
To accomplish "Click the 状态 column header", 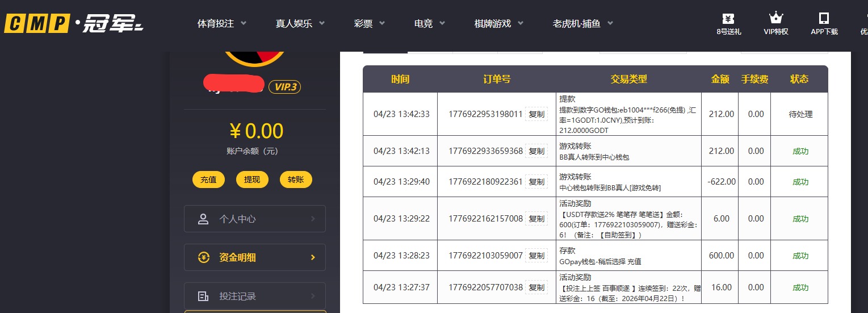I will pyautogui.click(x=799, y=79).
